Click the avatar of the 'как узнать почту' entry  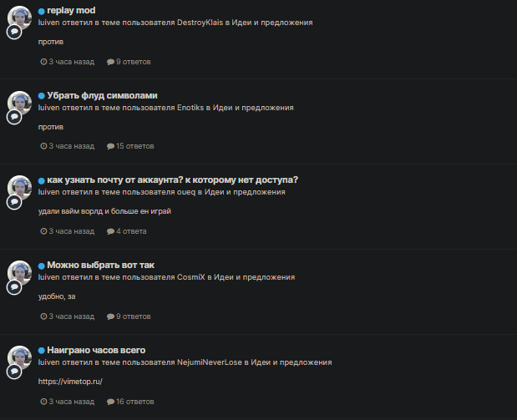(x=20, y=187)
